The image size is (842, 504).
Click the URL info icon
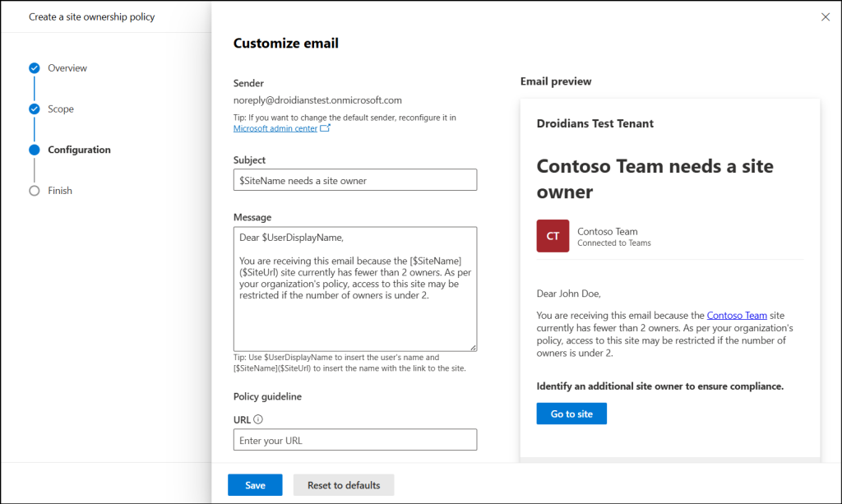tap(258, 419)
